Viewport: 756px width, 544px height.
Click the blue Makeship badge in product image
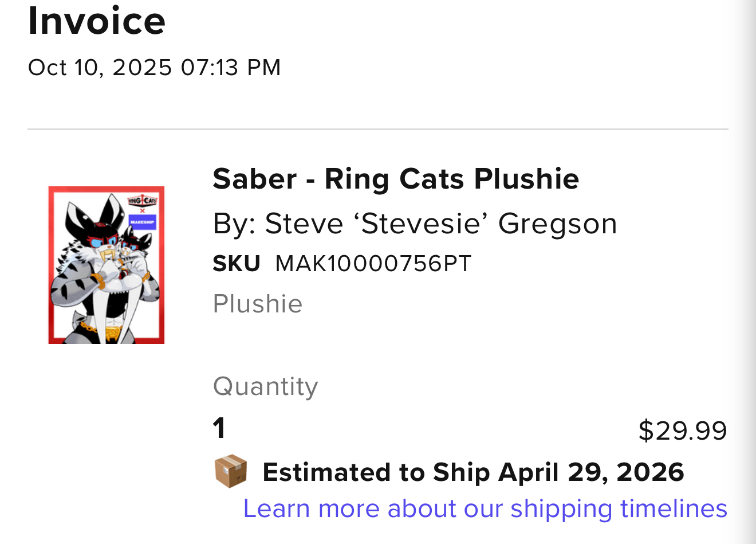143,221
